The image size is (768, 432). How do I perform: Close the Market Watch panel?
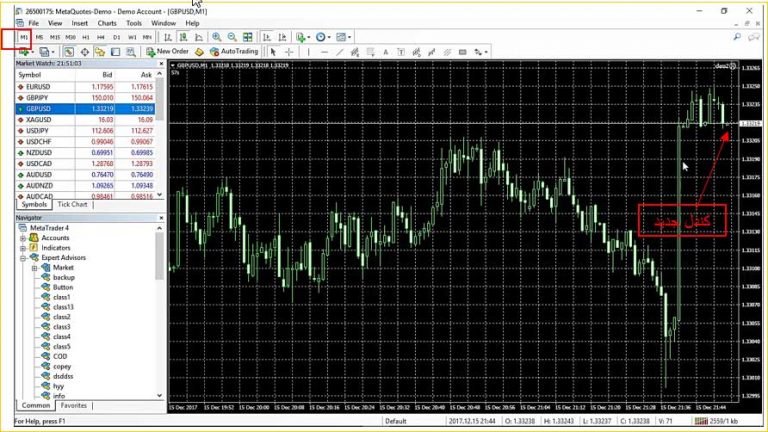point(161,64)
